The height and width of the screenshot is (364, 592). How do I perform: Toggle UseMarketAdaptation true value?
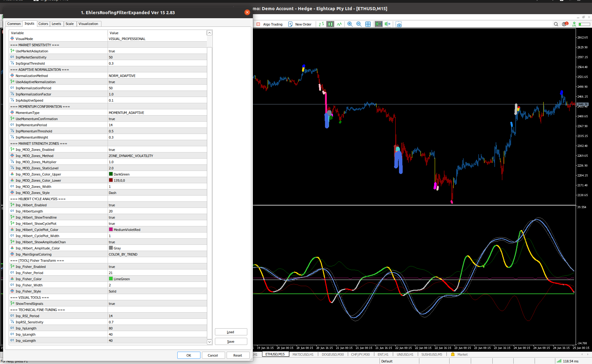(x=112, y=51)
